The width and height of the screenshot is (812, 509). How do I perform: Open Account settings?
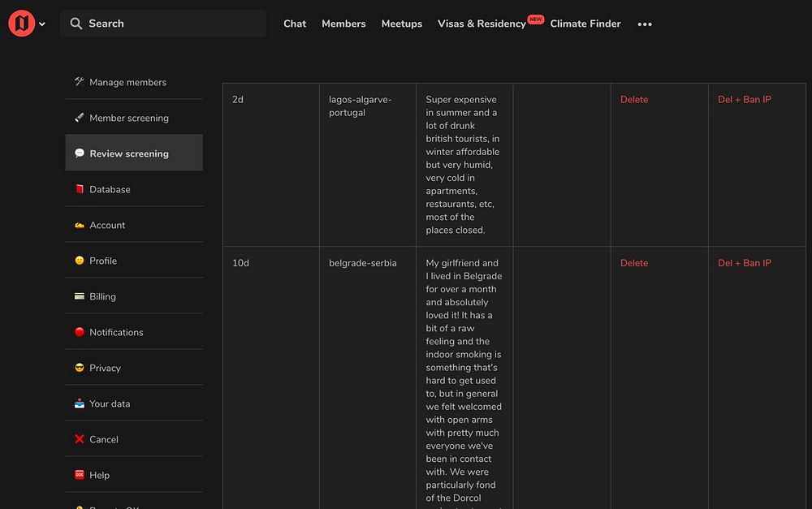(134, 225)
